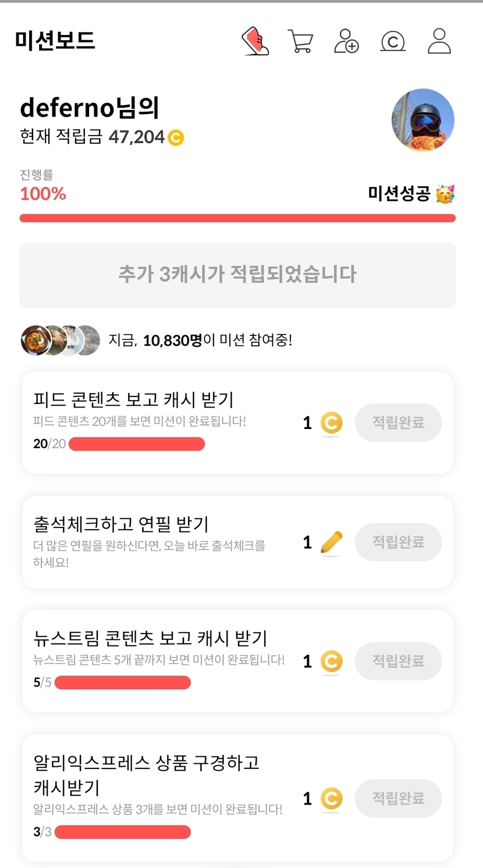This screenshot has width=483, height=868.
Task: Click 적립완료 button for attendance check mission
Action: click(x=398, y=542)
